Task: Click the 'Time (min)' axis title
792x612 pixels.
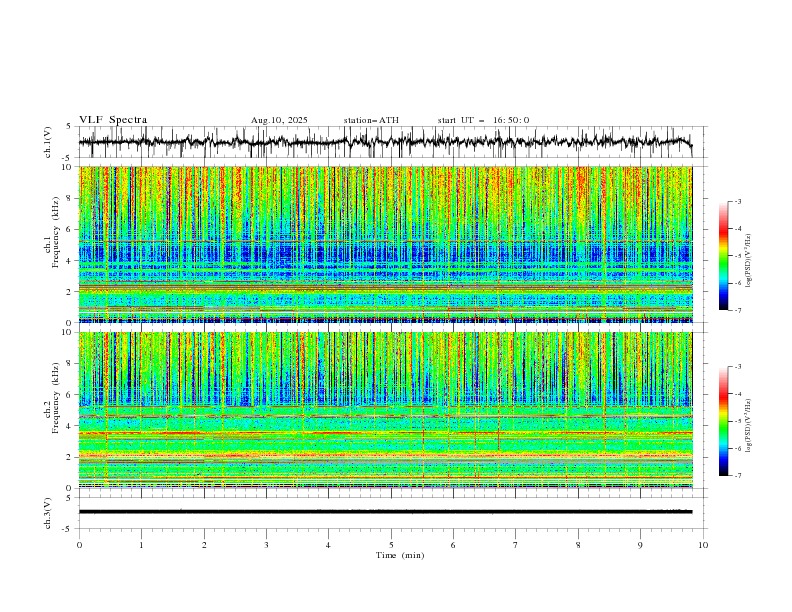Action: pos(400,555)
